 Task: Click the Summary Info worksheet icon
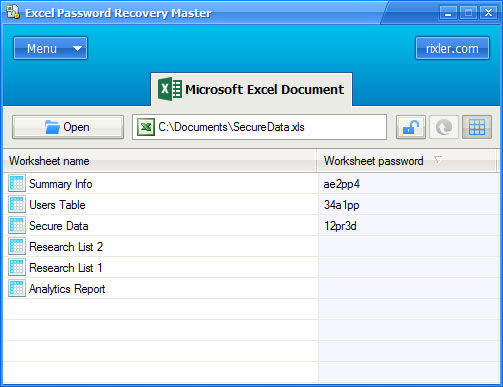pyautogui.click(x=17, y=184)
